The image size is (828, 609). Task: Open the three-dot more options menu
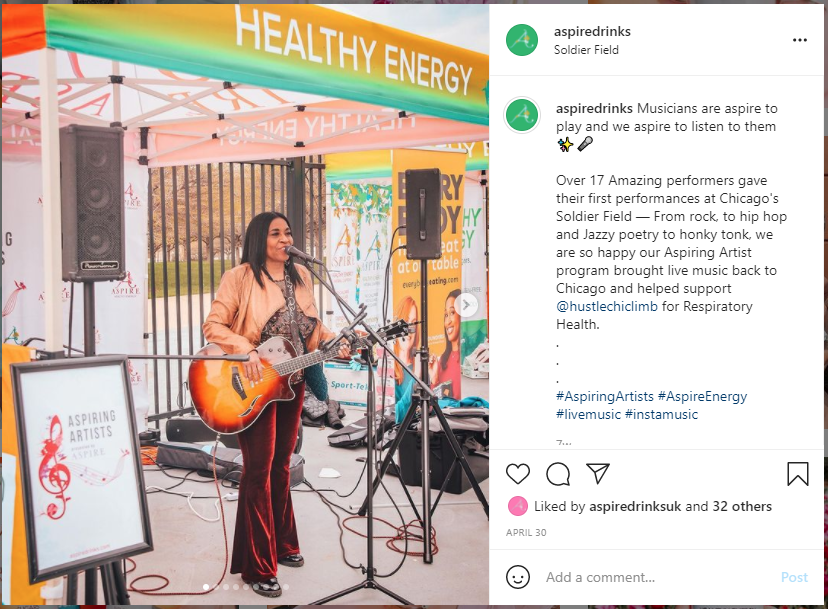799,40
